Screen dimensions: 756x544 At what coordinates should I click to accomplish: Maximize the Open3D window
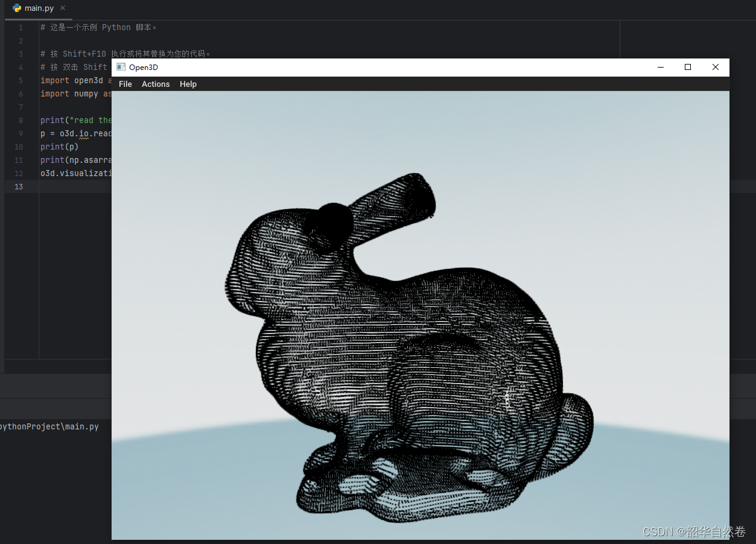tap(687, 67)
